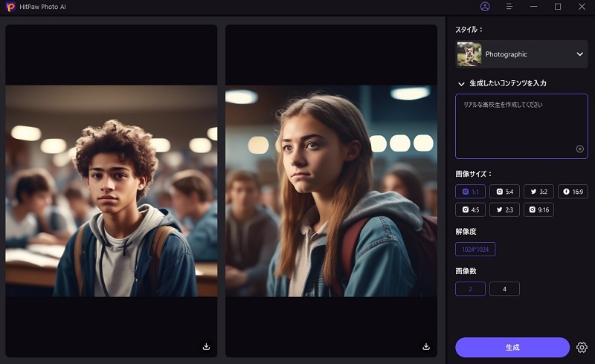Download the long-haired girl image
The width and height of the screenshot is (595, 364).
(x=426, y=346)
